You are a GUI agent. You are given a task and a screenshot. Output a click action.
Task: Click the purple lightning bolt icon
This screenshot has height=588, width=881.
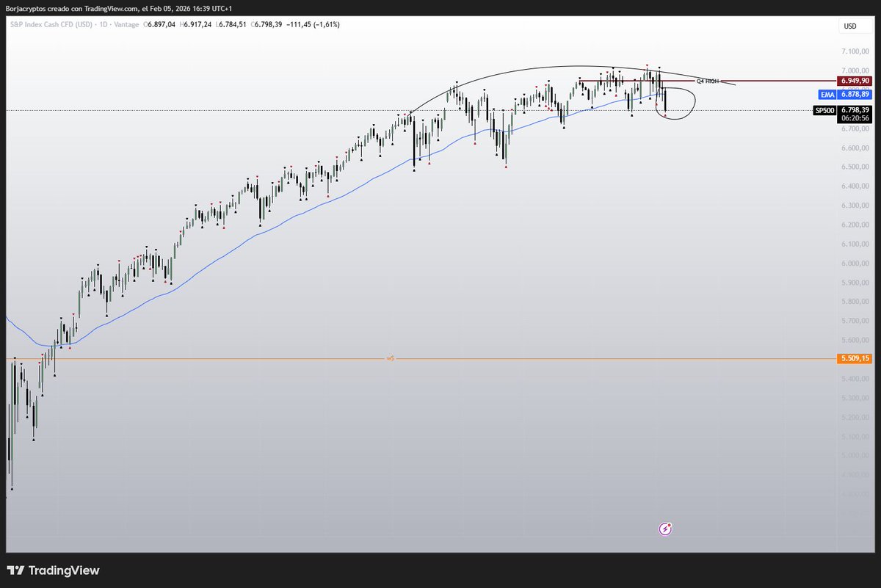[665, 529]
